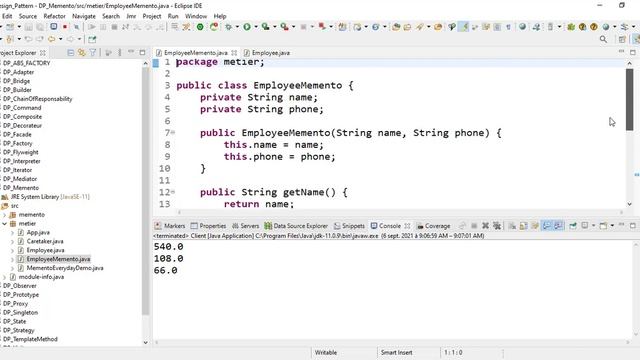
Task: Open the Coverage tab
Action: (x=433, y=226)
